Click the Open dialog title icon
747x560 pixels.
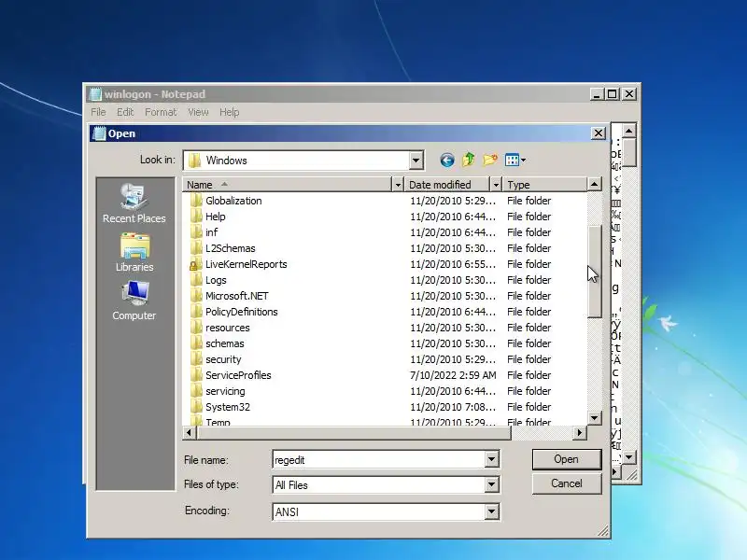[99, 133]
